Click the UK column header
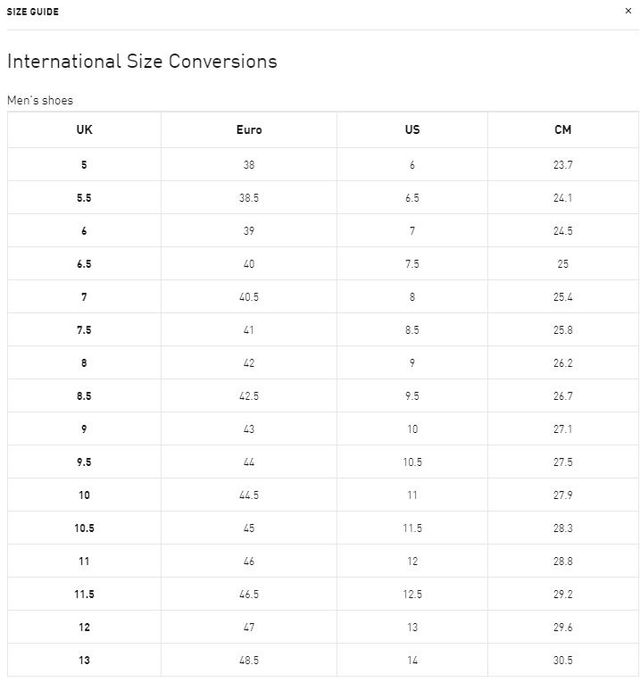The image size is (640, 682). click(84, 130)
